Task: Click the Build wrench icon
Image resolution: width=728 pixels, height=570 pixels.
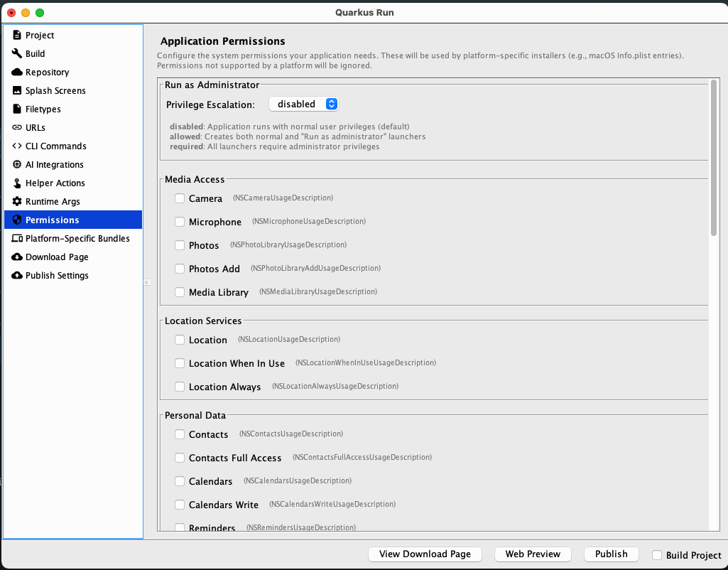Action: coord(17,53)
